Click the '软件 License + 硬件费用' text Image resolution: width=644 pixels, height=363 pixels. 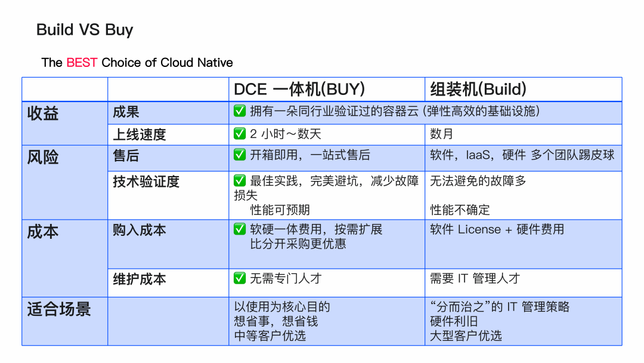[497, 229]
